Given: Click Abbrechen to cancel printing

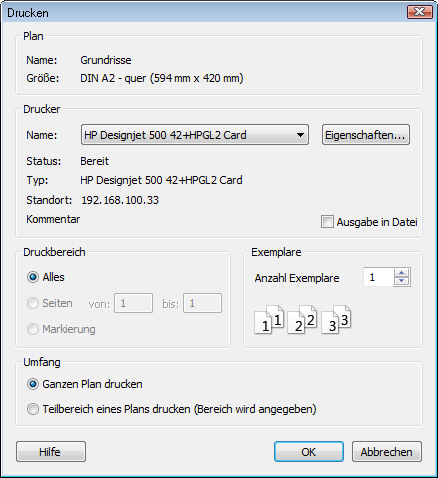Looking at the screenshot, I should 387,452.
